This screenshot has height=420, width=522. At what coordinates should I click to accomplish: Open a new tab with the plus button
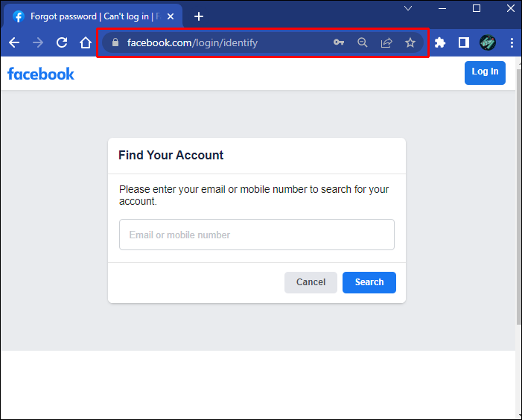[199, 16]
